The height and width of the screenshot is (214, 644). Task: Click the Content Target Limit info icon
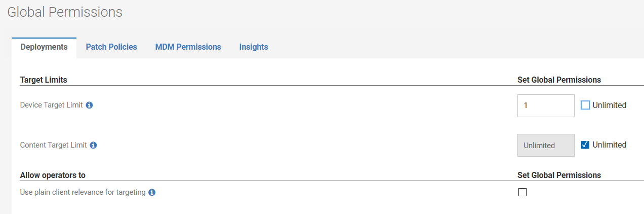tap(93, 145)
